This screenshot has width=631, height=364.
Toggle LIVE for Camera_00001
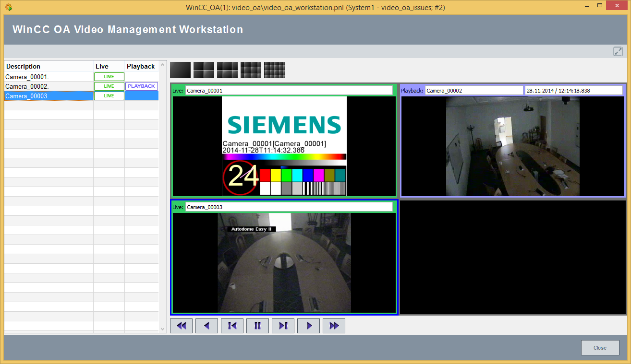pyautogui.click(x=109, y=77)
